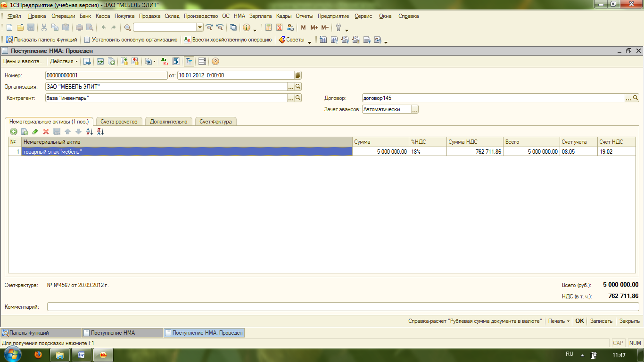Sort table rows ascending А-Я
The width and height of the screenshot is (644, 362).
(90, 132)
